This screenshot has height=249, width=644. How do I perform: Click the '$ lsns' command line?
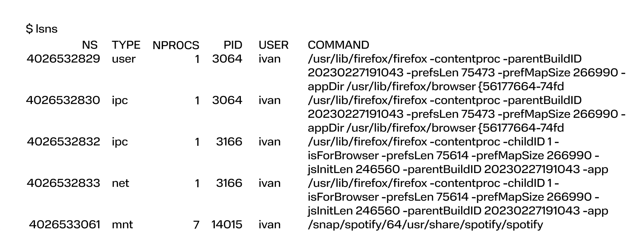(x=41, y=29)
